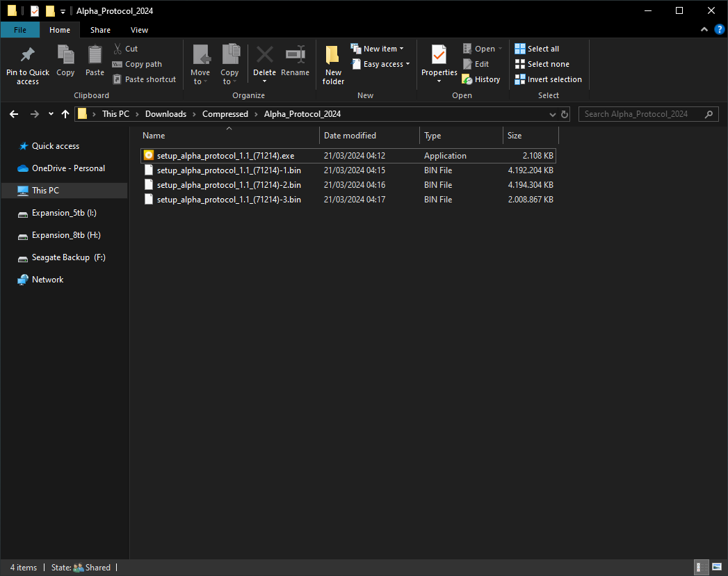Expand the Open button dropdown
Viewport: 728px width, 576px height.
pyautogui.click(x=500, y=49)
